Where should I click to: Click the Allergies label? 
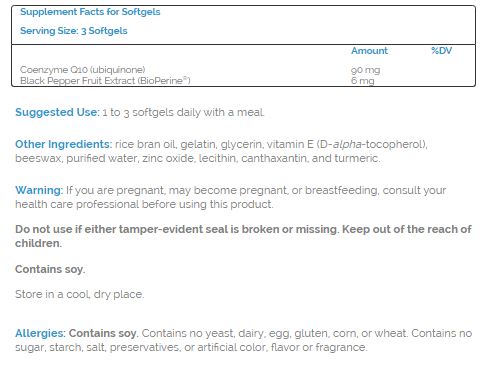pos(41,333)
